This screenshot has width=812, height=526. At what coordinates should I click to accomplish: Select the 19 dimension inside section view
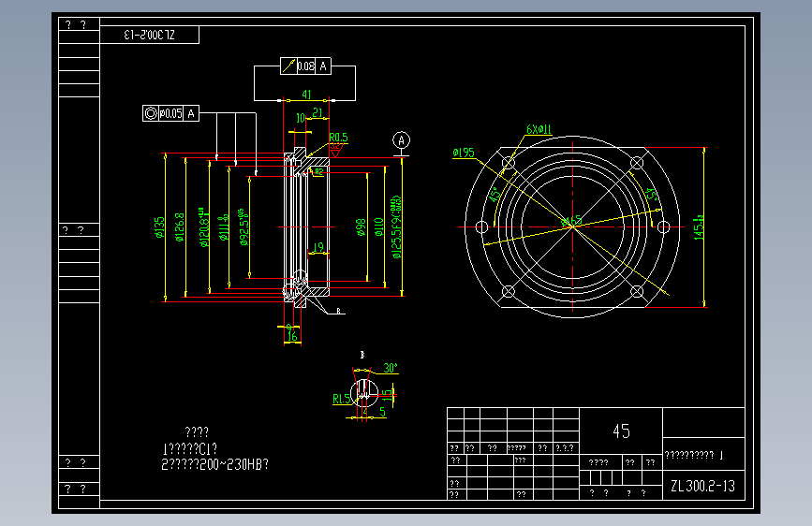coord(318,247)
